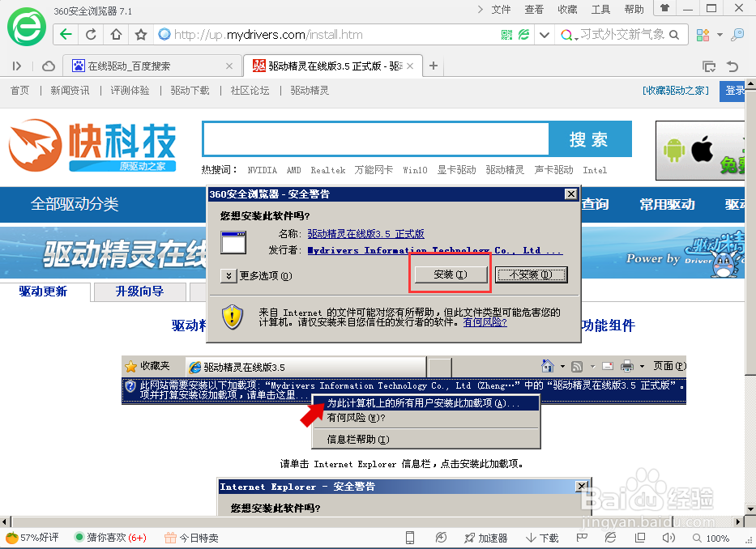
Task: Open the cloud sync icon beside the tabs
Action: 49,66
